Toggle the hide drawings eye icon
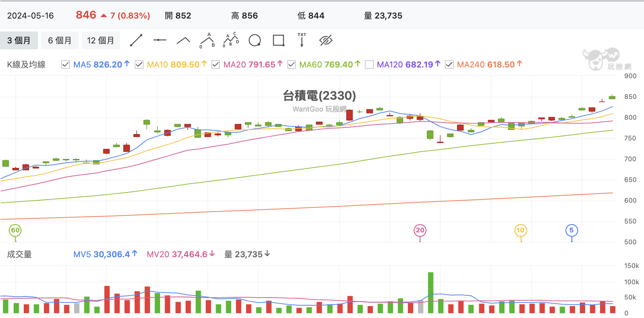Screen dimensions: 644x318 point(326,40)
